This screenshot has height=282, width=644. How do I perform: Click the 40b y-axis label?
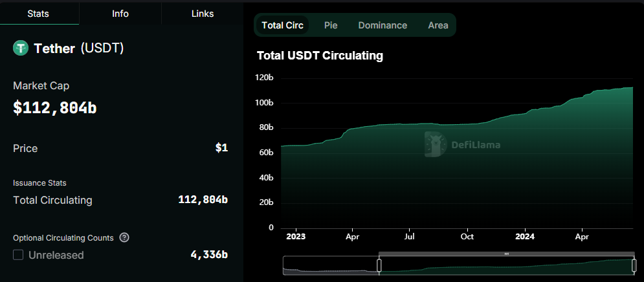pos(266,178)
